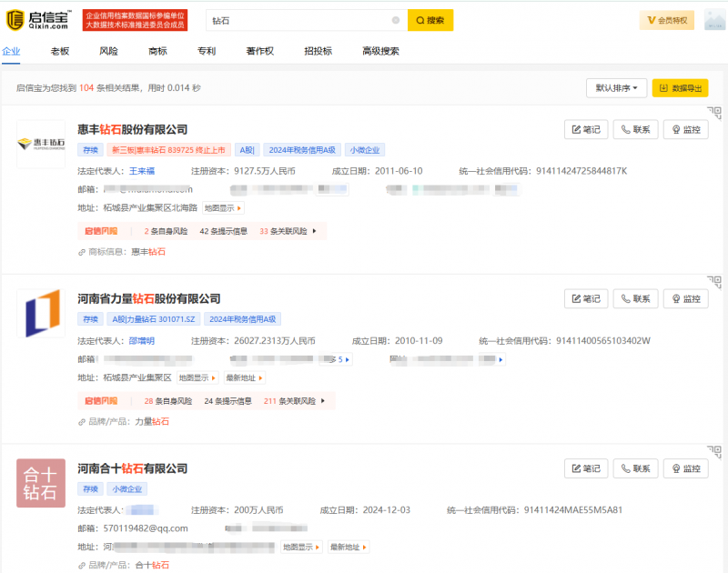Click 地图显示 on 合十钻石 address
This screenshot has width=728, height=573.
(x=301, y=548)
